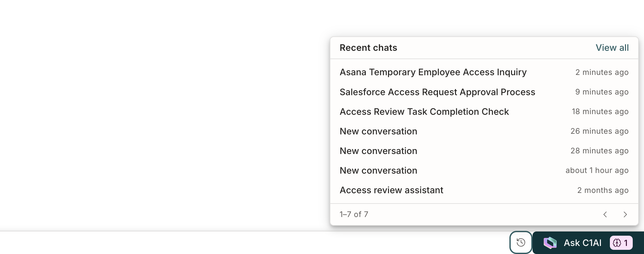The width and height of the screenshot is (644, 254).
Task: Click the 2 months ago timestamp
Action: click(603, 190)
